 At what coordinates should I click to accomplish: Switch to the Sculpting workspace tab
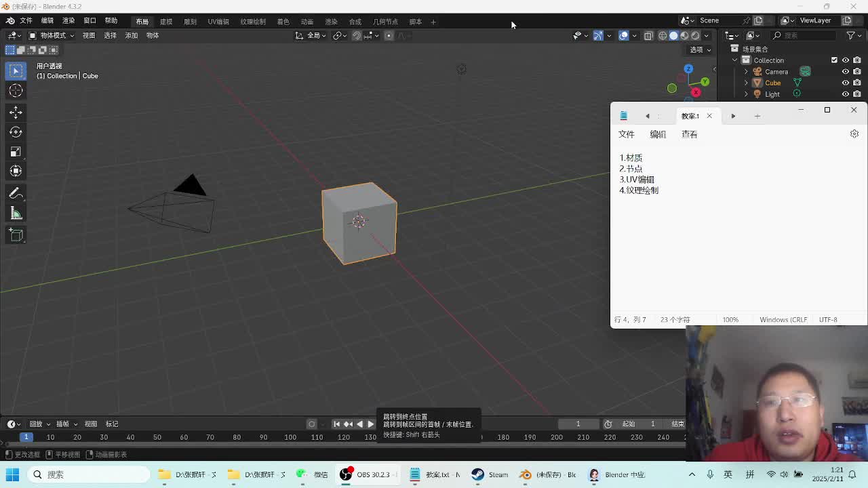point(190,22)
